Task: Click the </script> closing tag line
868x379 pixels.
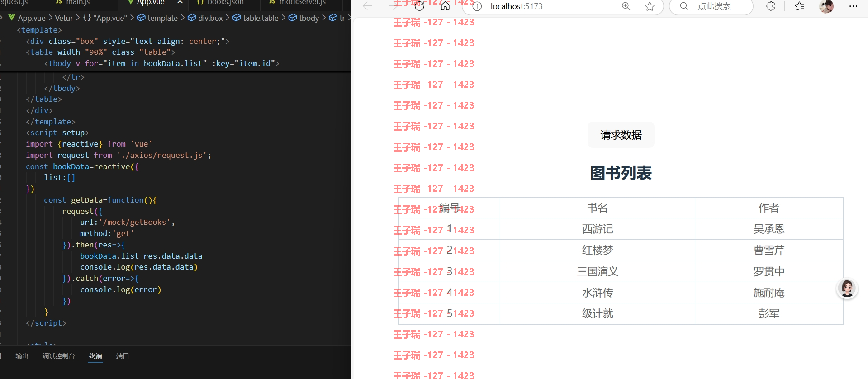Action: [x=46, y=323]
